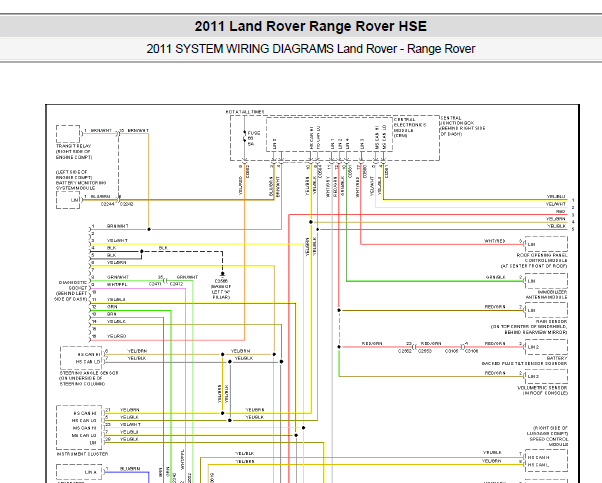Select 'RED/GRN' wire label beside the rain sensor
Image resolution: width=602 pixels, height=483 pixels.
click(495, 307)
